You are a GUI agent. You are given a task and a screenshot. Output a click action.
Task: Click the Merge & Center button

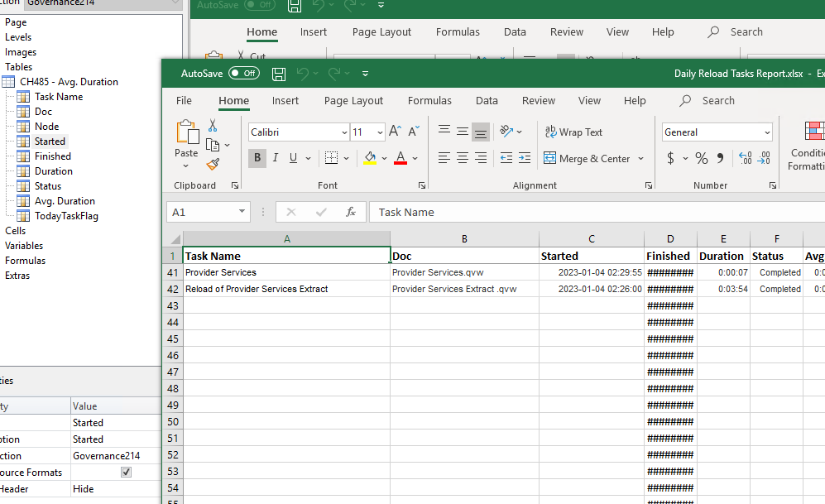pyautogui.click(x=588, y=158)
